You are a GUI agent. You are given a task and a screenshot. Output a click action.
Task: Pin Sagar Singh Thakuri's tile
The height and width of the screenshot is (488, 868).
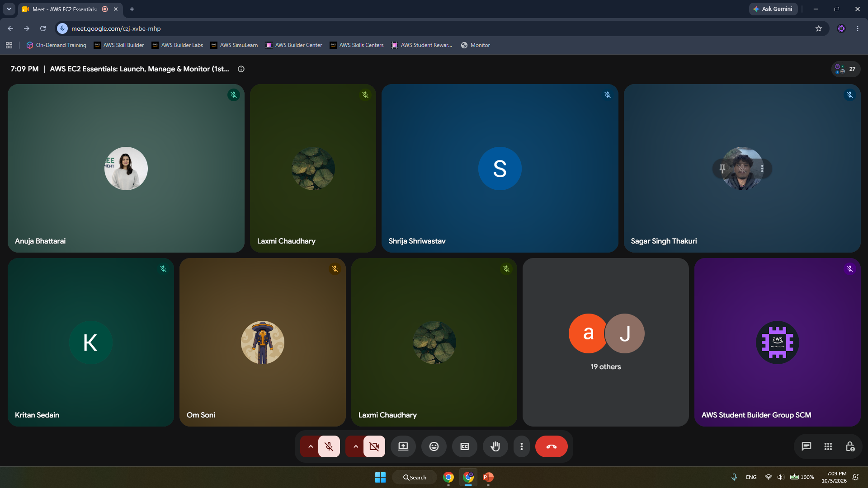tap(722, 169)
